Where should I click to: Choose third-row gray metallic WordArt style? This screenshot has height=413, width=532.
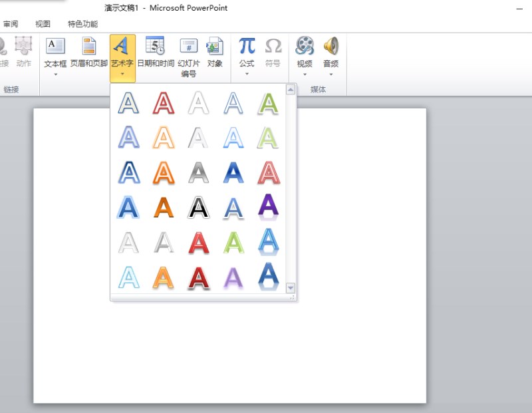[x=198, y=172]
